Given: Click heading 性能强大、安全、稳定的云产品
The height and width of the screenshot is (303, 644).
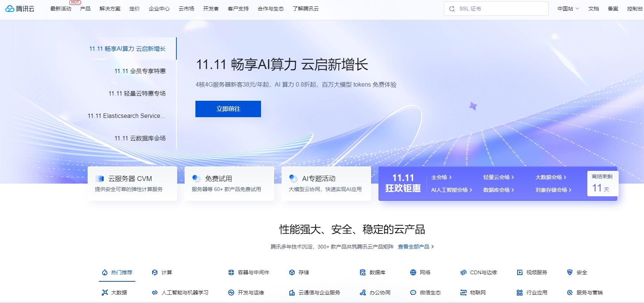Looking at the screenshot, I should [352, 229].
